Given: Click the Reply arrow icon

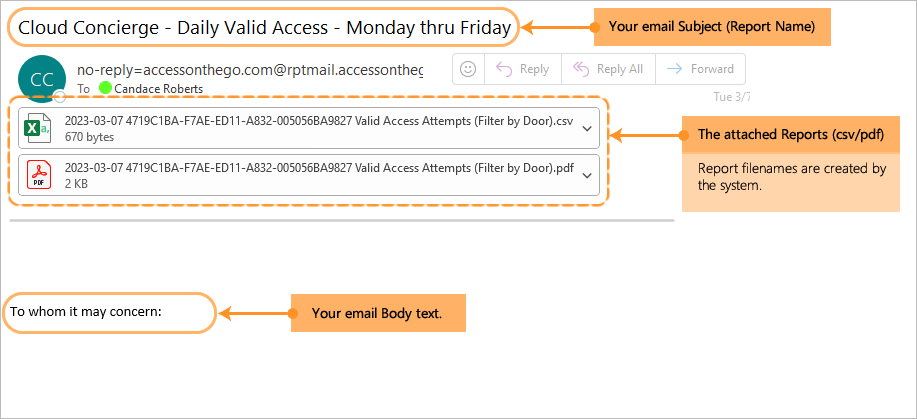Looking at the screenshot, I should [504, 69].
